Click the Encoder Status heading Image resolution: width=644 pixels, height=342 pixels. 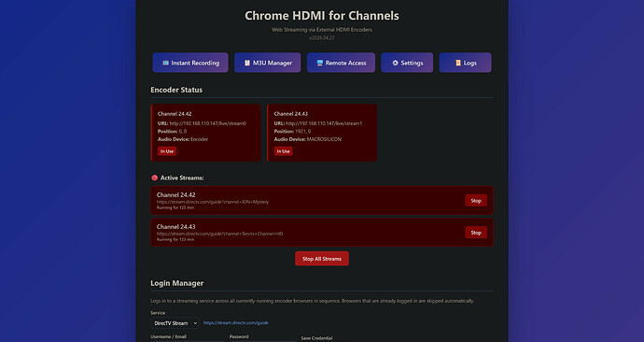[x=176, y=90]
